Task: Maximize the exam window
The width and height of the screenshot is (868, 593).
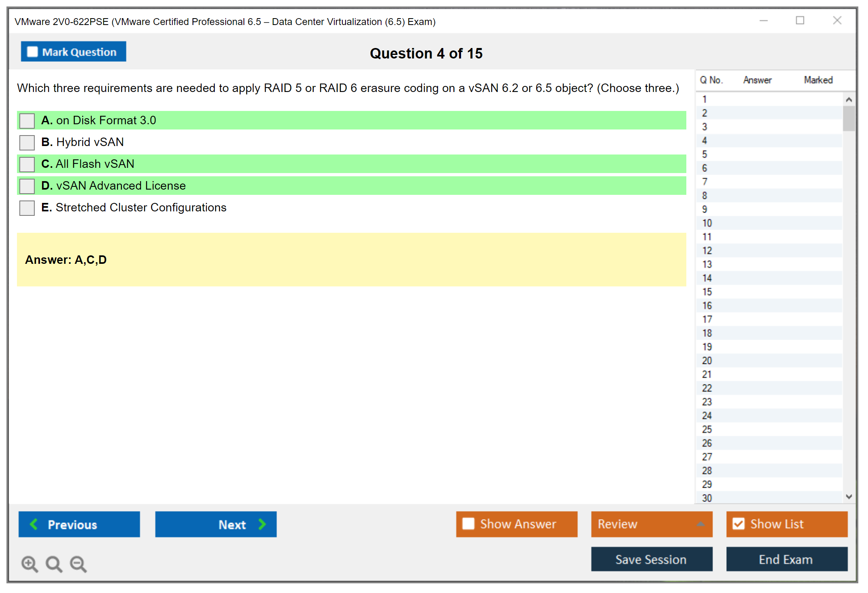Action: [800, 21]
